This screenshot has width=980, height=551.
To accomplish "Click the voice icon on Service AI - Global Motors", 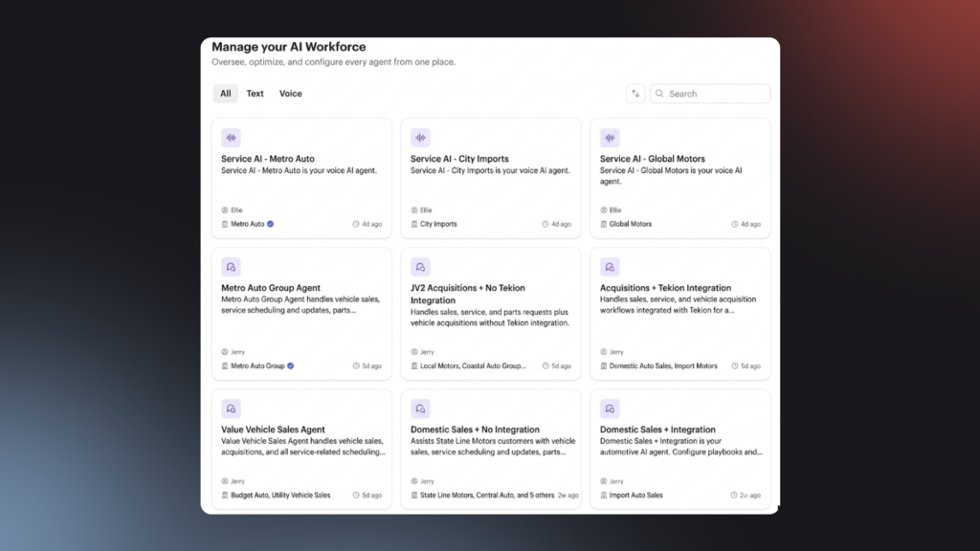I will [610, 138].
